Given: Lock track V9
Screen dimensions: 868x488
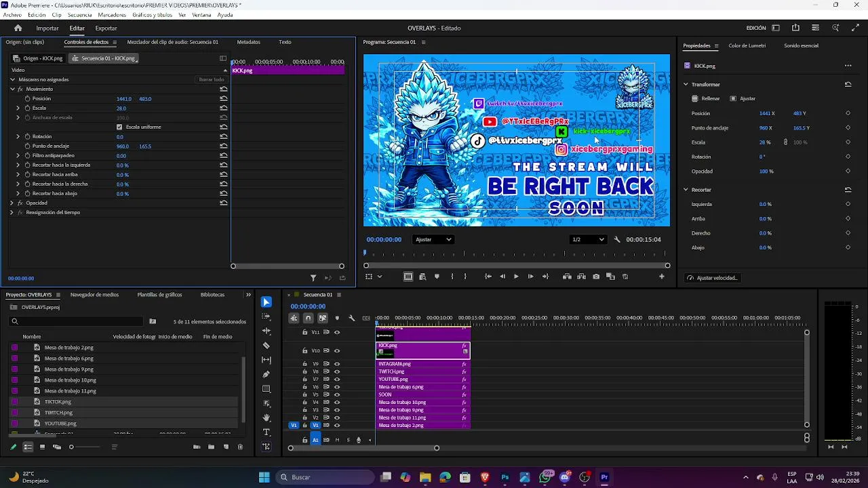Looking at the screenshot, I should click(x=304, y=364).
